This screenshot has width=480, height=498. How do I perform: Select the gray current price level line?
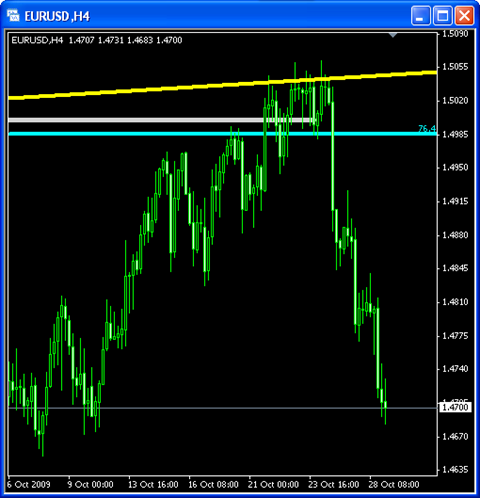pos(222,408)
